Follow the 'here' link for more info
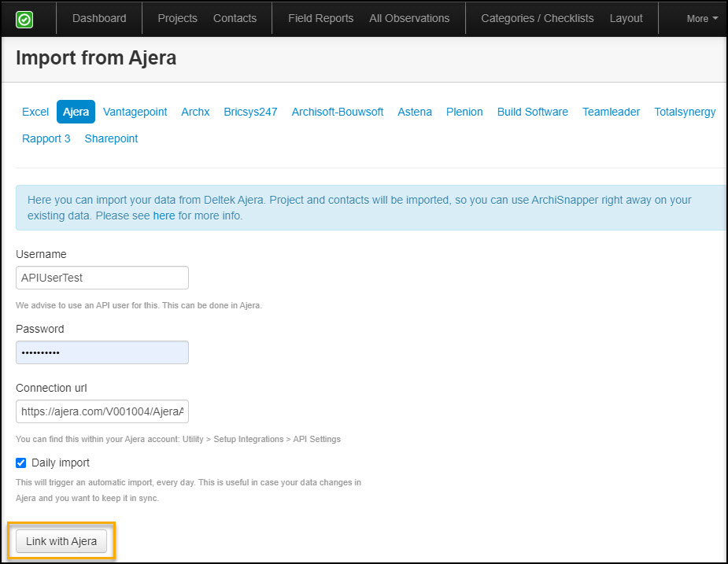This screenshot has height=564, width=728. 164,216
